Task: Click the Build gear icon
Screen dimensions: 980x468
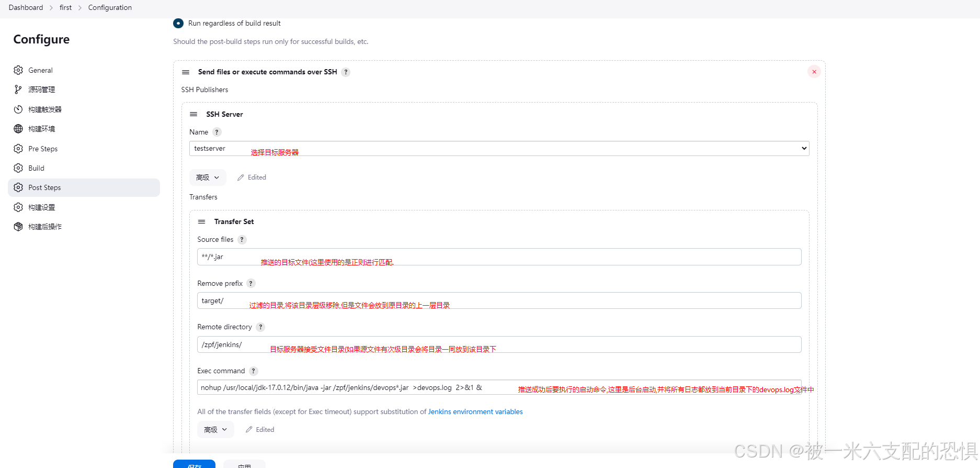Action: [x=18, y=168]
